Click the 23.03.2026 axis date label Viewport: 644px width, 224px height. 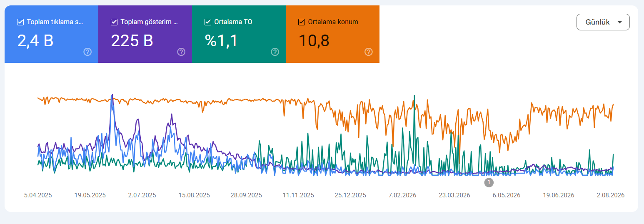point(454,195)
